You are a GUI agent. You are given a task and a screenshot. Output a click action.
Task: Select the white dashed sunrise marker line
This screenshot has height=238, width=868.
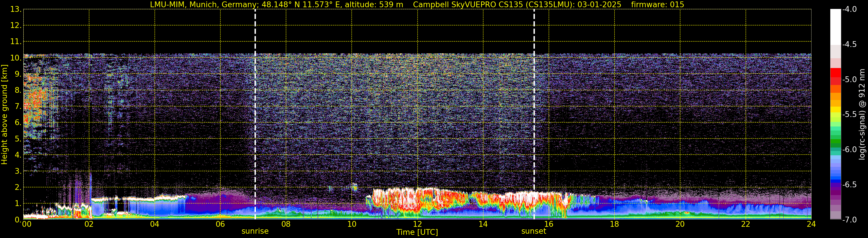(255, 114)
